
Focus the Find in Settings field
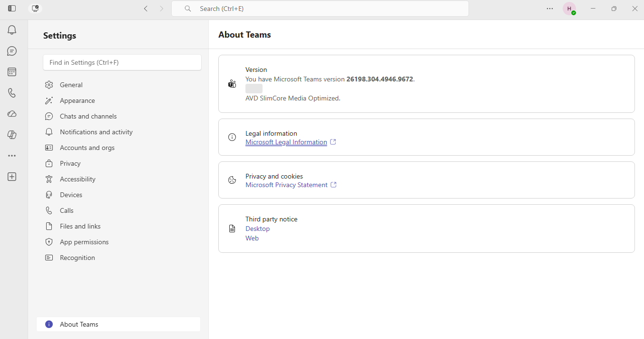pos(122,62)
